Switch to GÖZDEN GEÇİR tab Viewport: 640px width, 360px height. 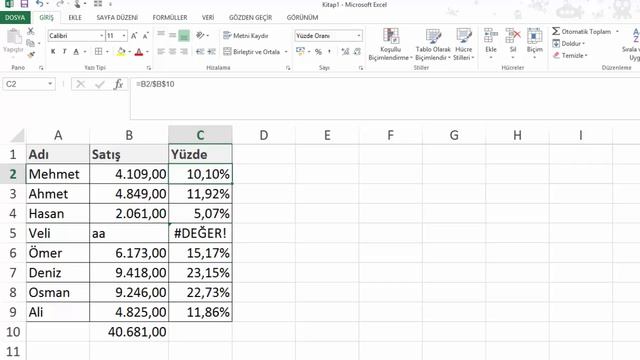click(251, 18)
